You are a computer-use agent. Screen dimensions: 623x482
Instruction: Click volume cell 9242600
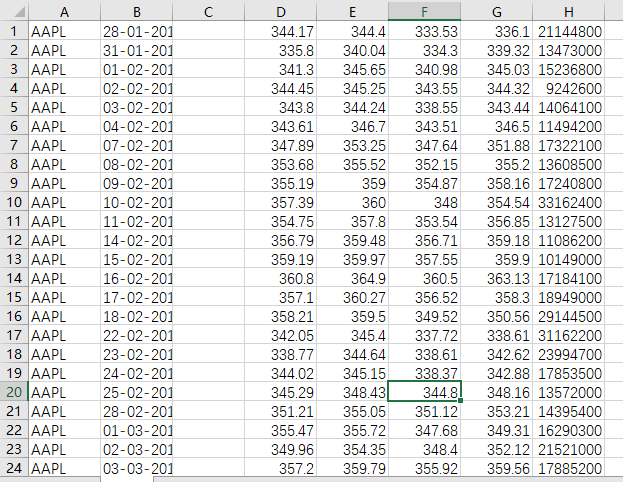point(569,89)
